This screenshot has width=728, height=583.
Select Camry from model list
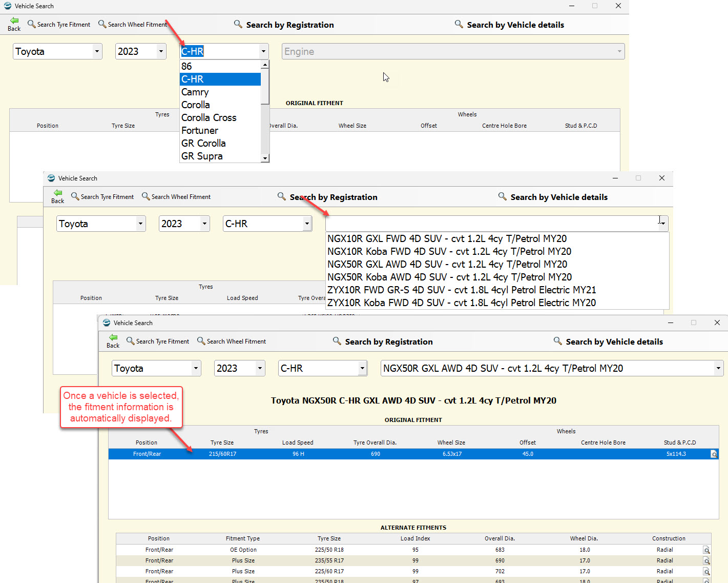220,92
